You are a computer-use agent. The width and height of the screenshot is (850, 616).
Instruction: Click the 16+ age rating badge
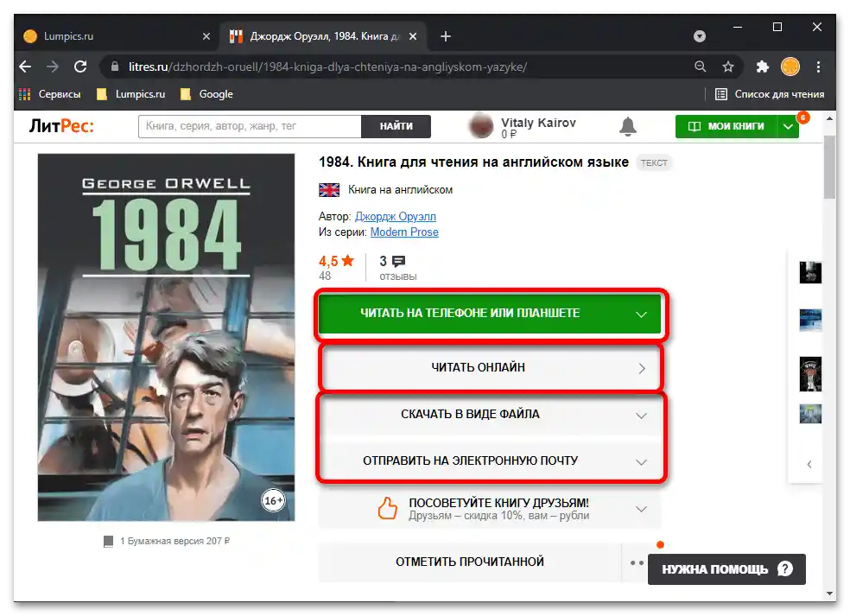pos(273,500)
